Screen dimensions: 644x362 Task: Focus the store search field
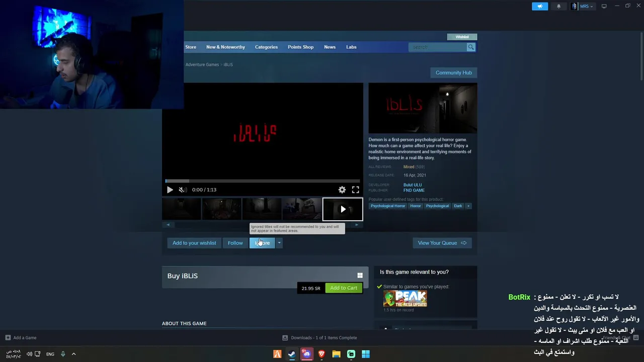pyautogui.click(x=438, y=47)
